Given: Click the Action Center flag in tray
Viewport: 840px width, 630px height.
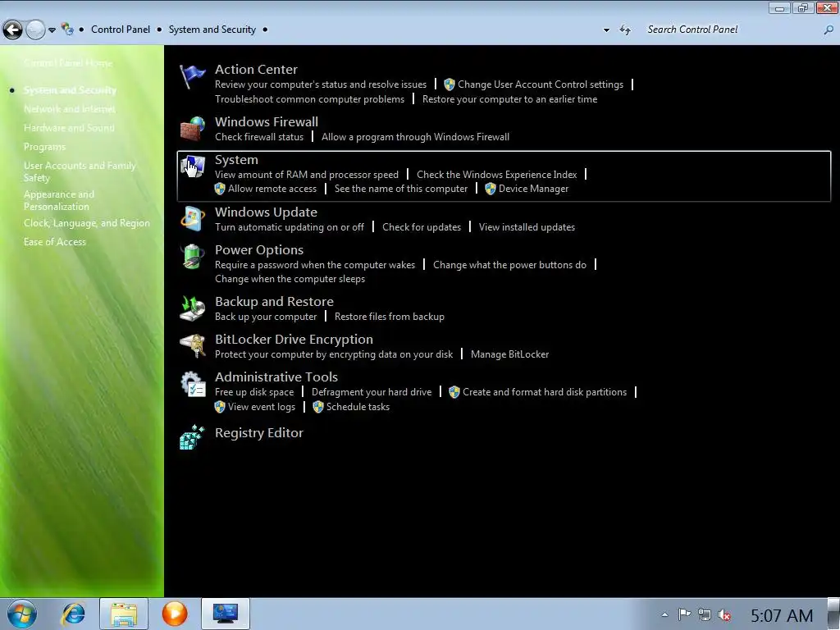Looking at the screenshot, I should [x=684, y=615].
